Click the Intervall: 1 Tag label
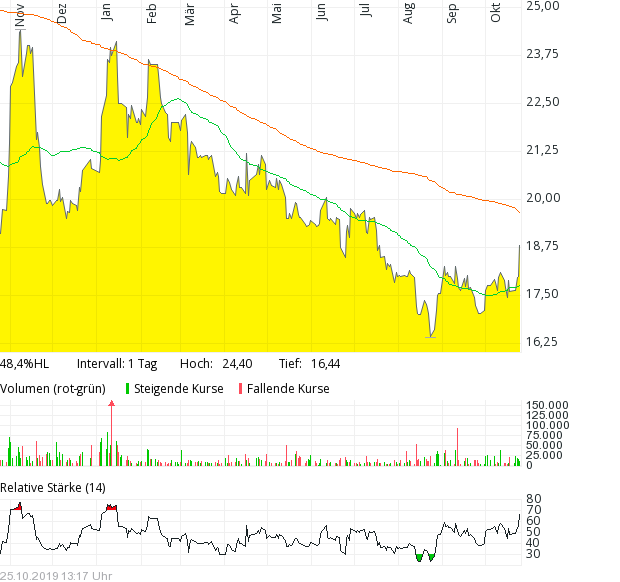The width and height of the screenshot is (620, 582). pyautogui.click(x=117, y=364)
